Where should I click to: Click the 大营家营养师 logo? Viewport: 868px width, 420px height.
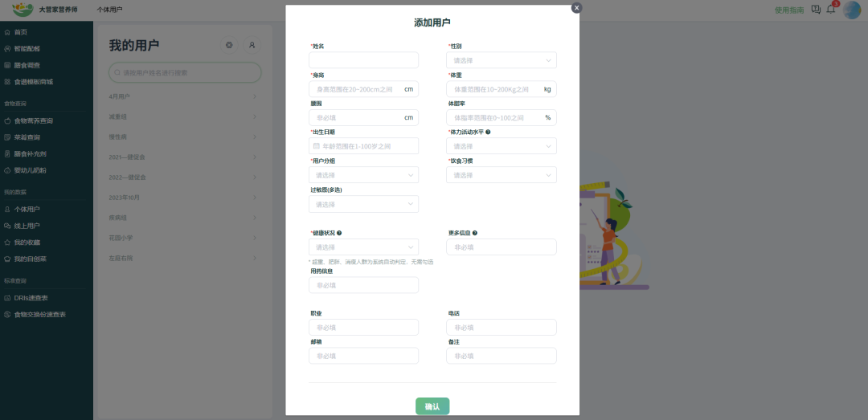click(x=23, y=10)
